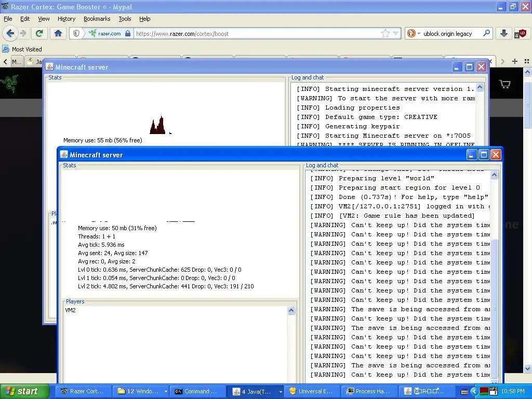Click the Done (0.737s) log line
Screen dimensions: 532x399
click(x=399, y=197)
